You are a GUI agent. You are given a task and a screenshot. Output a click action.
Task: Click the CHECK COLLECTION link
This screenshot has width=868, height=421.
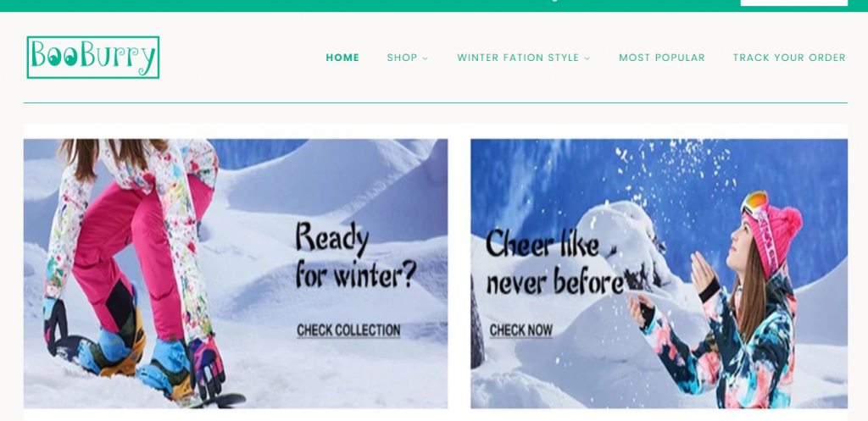(x=348, y=331)
